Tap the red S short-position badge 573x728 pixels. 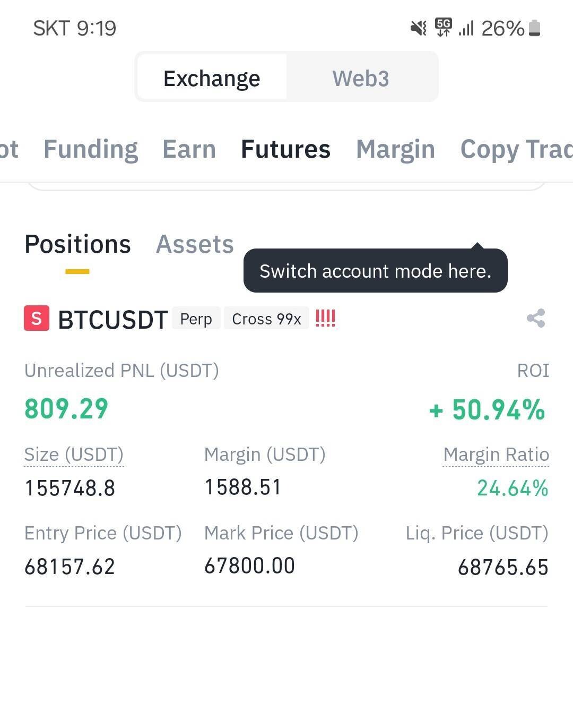click(x=37, y=319)
